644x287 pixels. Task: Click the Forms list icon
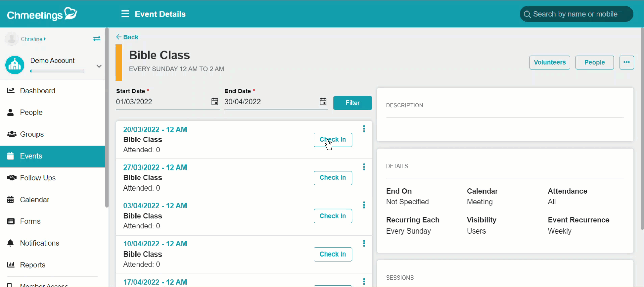11,221
